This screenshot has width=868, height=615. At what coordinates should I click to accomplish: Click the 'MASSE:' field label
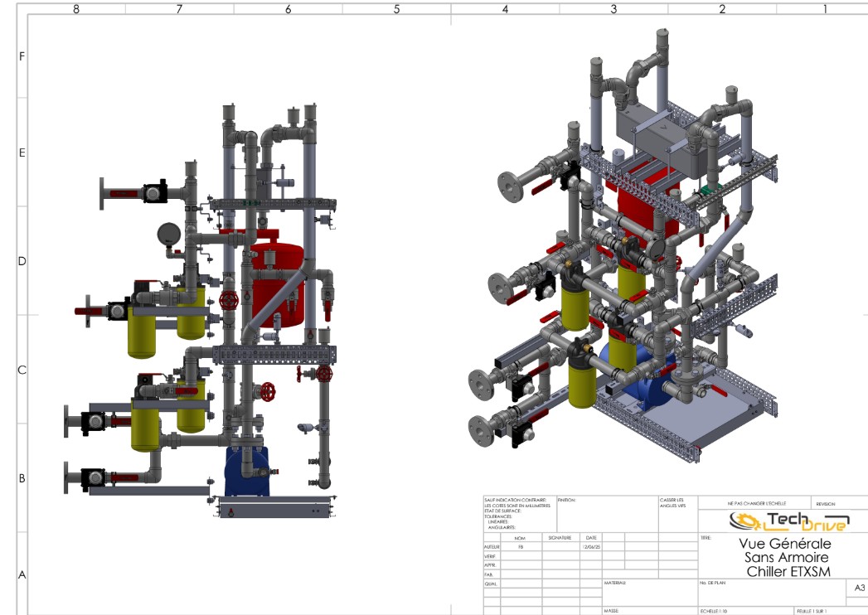[611, 611]
